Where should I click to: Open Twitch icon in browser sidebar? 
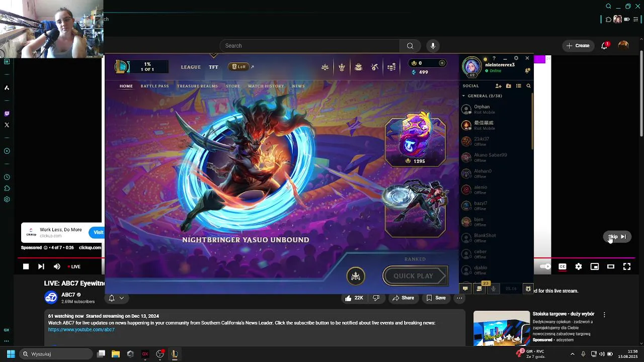7,114
